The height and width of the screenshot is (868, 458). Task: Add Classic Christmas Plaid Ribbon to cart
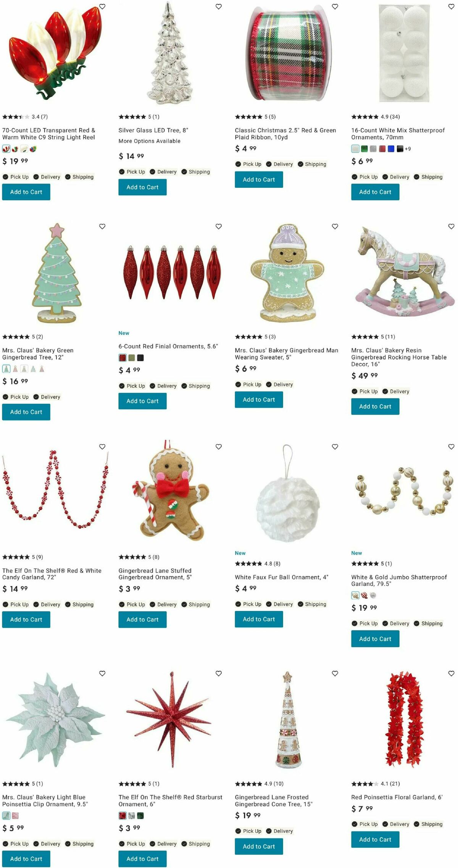(x=259, y=179)
